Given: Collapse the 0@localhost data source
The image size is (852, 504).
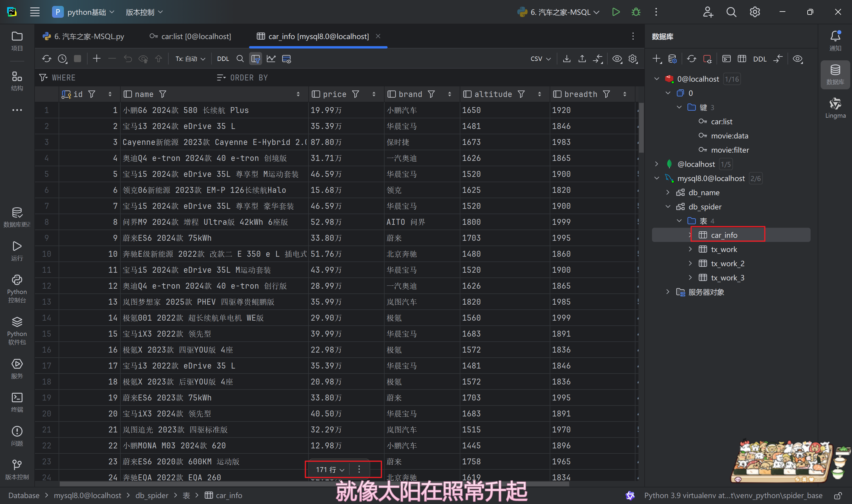Looking at the screenshot, I should pyautogui.click(x=656, y=79).
